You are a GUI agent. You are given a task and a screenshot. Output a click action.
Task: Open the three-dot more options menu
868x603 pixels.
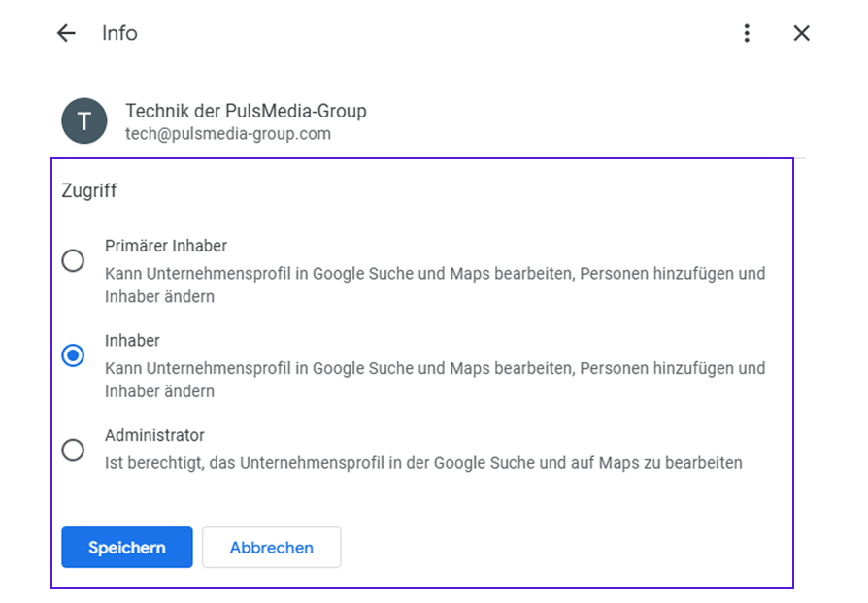click(746, 33)
